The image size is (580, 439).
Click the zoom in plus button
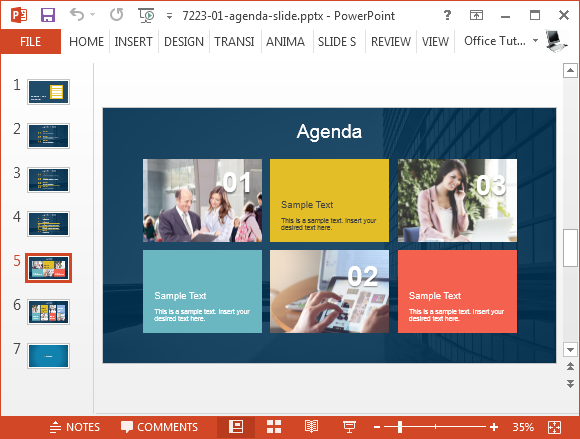click(493, 427)
